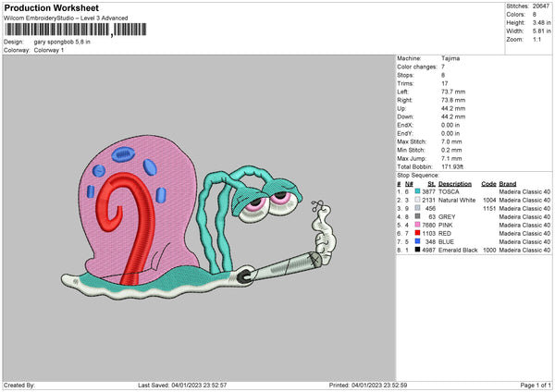Click the Emerald Black description text
The height and width of the screenshot is (392, 555).
[458, 250]
